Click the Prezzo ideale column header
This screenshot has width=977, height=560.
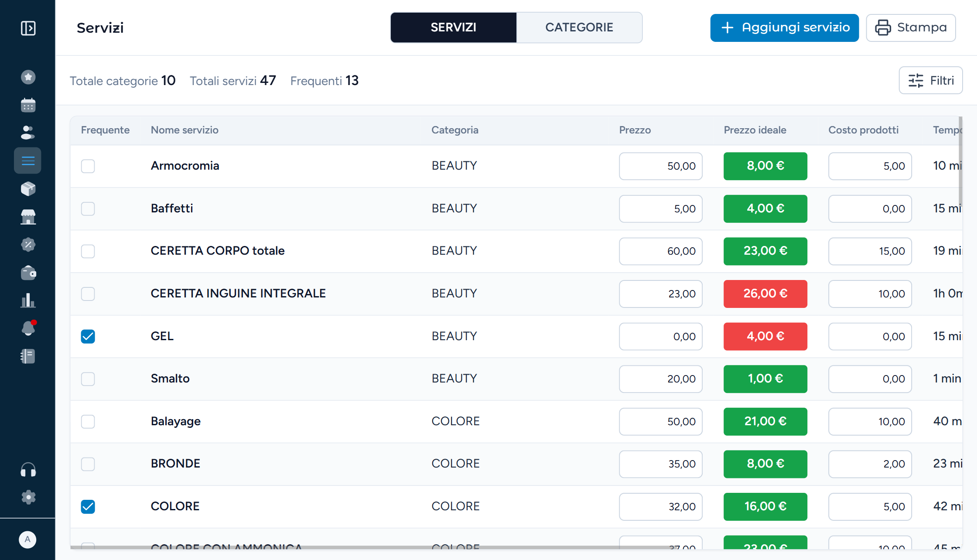pyautogui.click(x=755, y=130)
